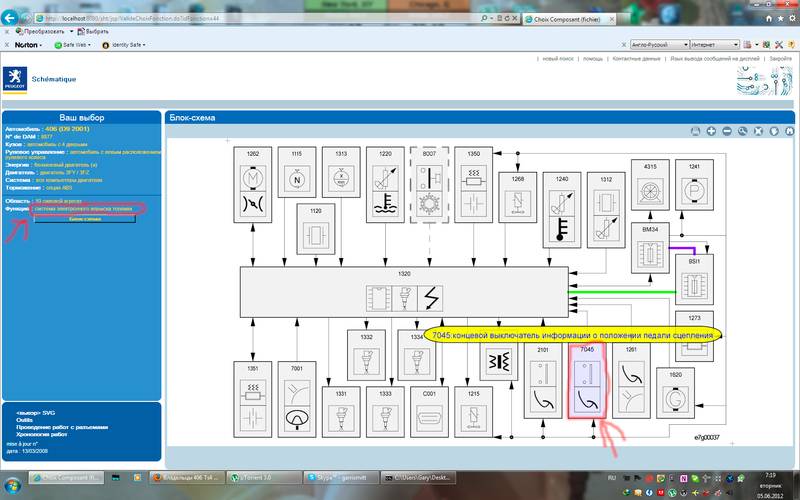
Task: Click the 4315 component symbol
Action: [649, 190]
